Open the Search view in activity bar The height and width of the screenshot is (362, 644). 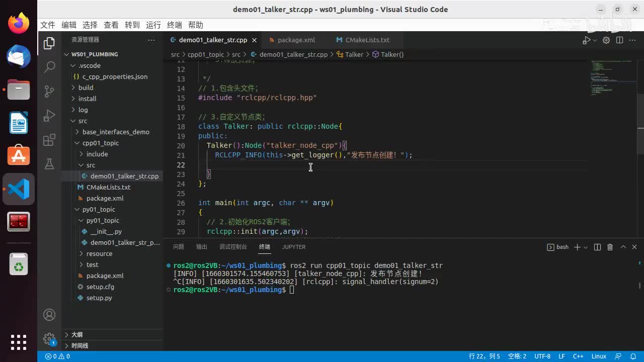tap(49, 67)
